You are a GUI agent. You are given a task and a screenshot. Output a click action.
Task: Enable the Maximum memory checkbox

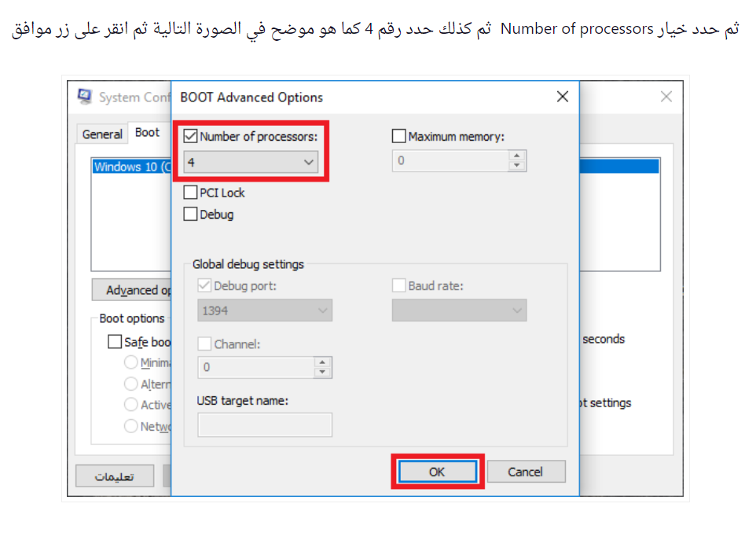tap(398, 137)
